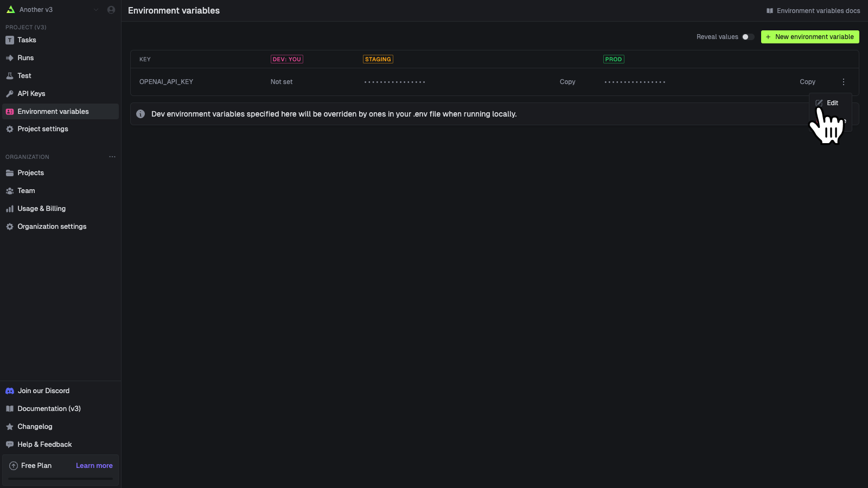
Task: Select the Tasks icon in the sidebar
Action: click(x=10, y=40)
